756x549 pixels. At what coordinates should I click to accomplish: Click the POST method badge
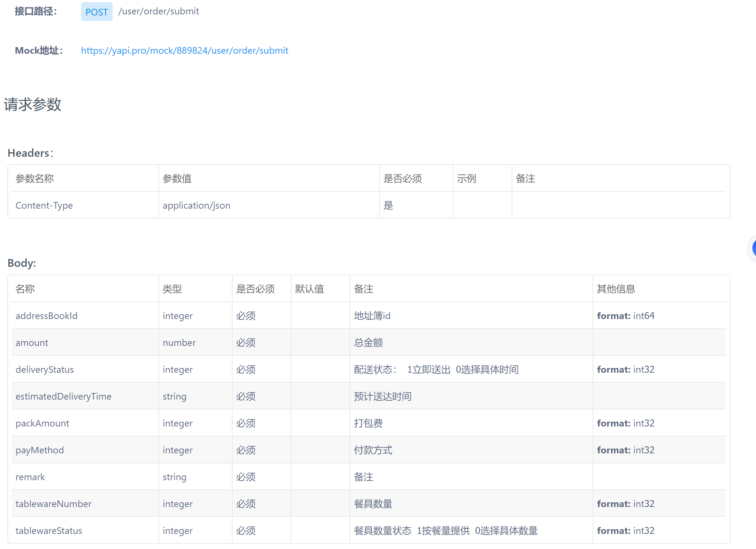pyautogui.click(x=96, y=12)
